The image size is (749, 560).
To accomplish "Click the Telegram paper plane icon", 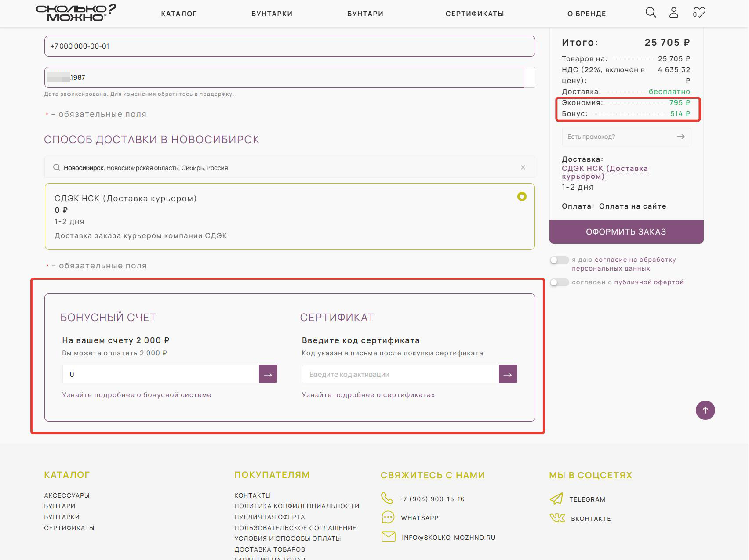I will (556, 499).
